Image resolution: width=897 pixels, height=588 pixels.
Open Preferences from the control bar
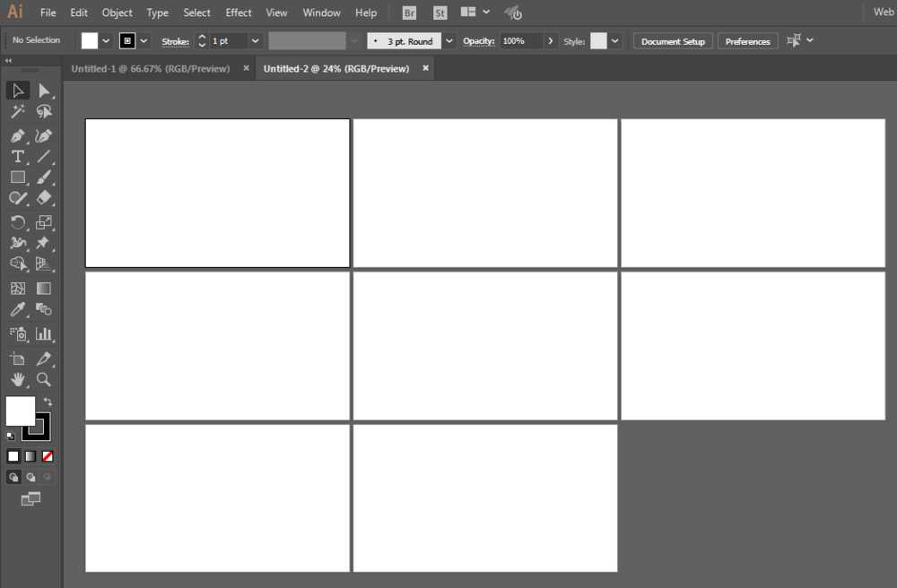747,41
